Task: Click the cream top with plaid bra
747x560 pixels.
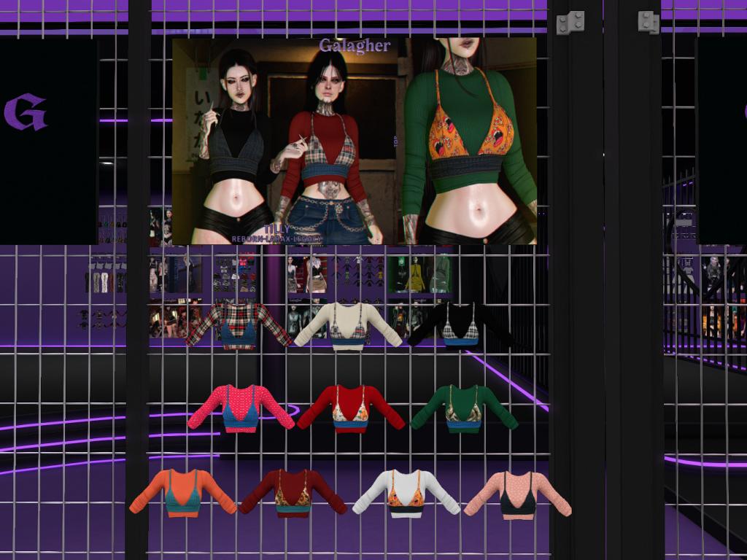Action: 348,325
